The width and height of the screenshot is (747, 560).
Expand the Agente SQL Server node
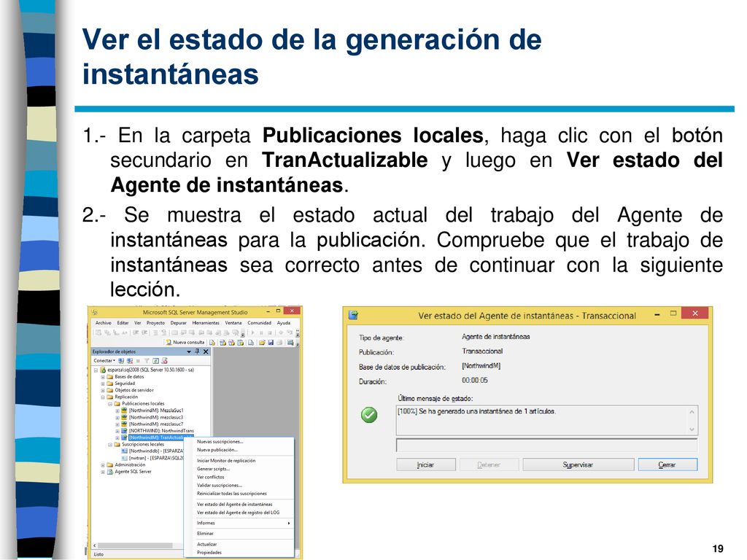[102, 472]
